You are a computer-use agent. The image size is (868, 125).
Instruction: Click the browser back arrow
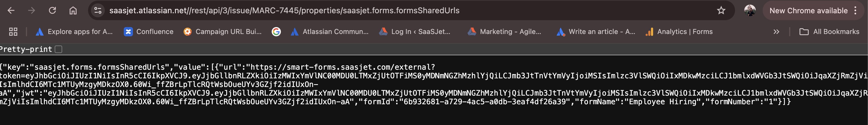pos(11,10)
